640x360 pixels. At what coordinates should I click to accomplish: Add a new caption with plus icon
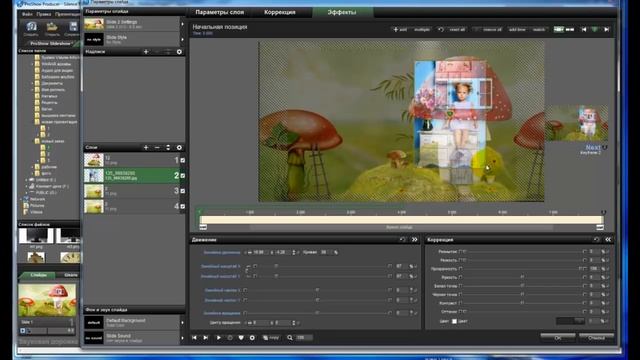[x=146, y=52]
